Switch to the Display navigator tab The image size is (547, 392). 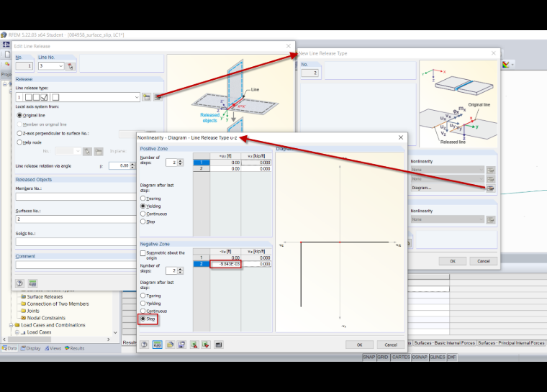pyautogui.click(x=31, y=348)
